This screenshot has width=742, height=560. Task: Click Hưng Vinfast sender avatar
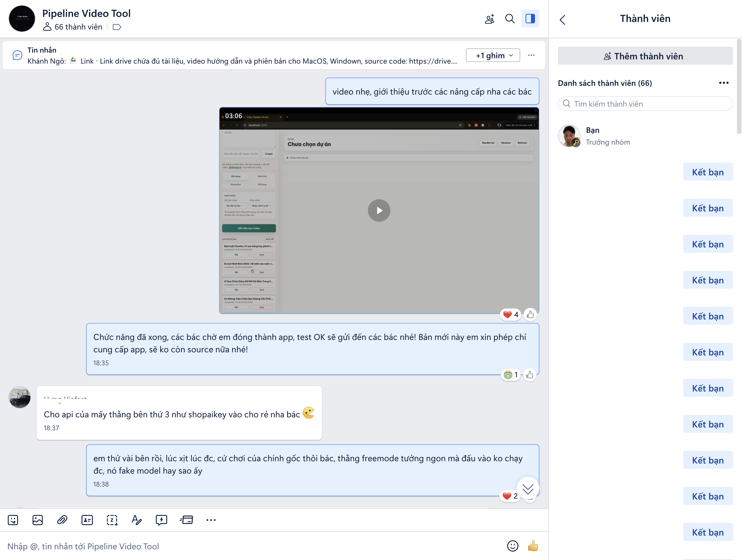coord(19,397)
